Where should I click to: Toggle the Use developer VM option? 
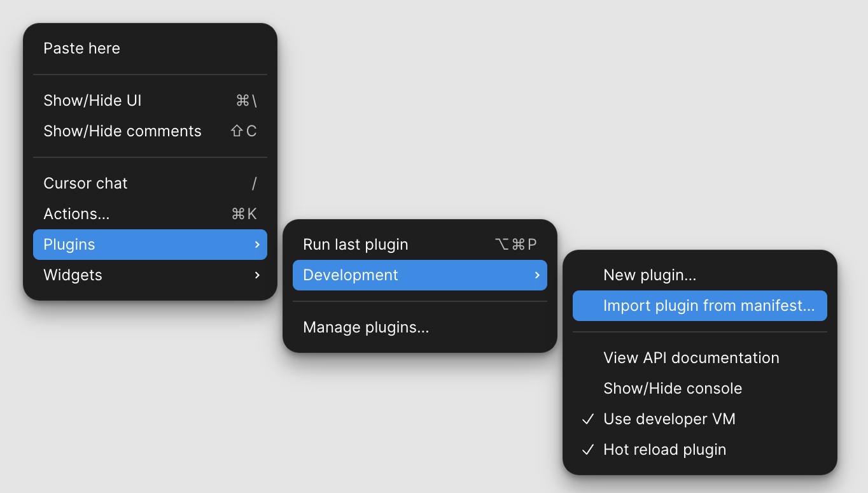669,419
